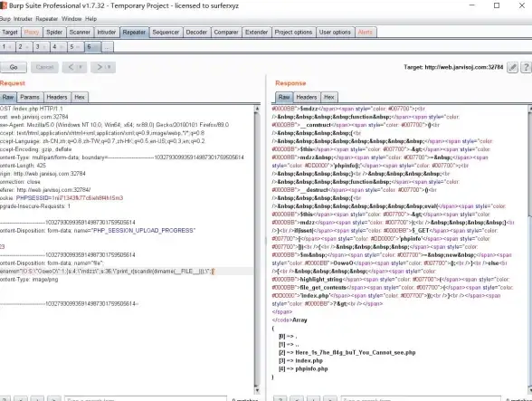Select Repeater request tab 4
Image resolution: width=532 pixels, height=401 pixels.
point(58,47)
